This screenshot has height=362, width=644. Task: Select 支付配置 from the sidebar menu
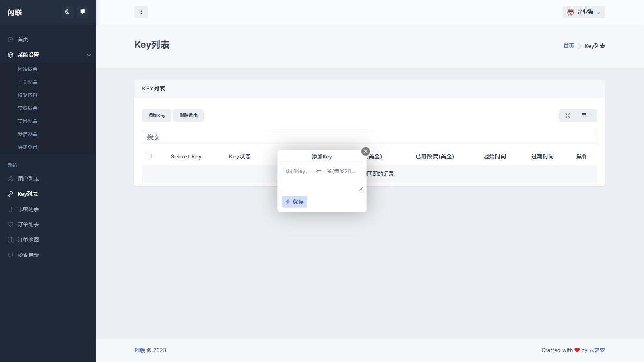pos(27,121)
